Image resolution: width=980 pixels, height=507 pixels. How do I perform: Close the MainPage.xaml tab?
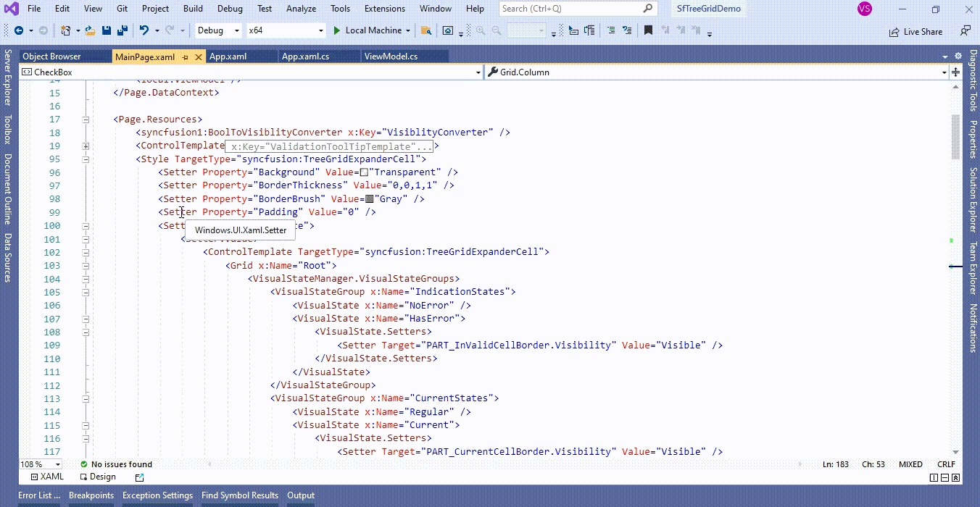click(197, 56)
